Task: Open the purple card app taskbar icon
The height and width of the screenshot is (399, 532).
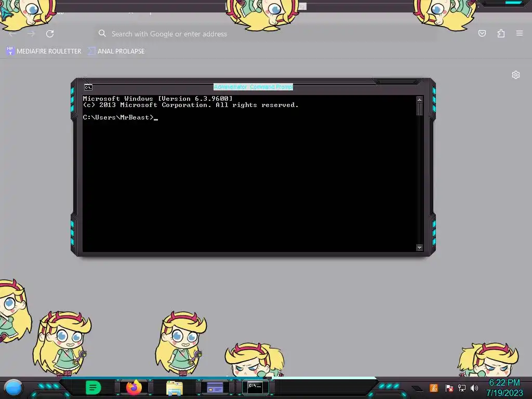Action: pos(215,388)
